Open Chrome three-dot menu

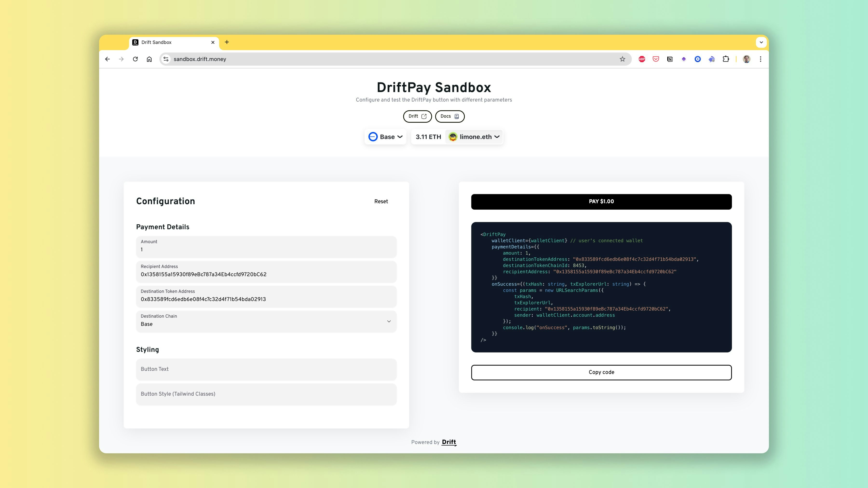pyautogui.click(x=760, y=59)
